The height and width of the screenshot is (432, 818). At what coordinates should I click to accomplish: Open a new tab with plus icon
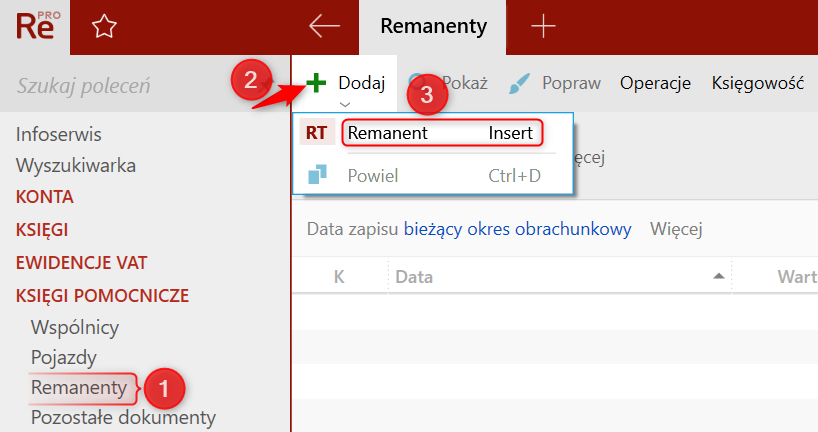[543, 27]
